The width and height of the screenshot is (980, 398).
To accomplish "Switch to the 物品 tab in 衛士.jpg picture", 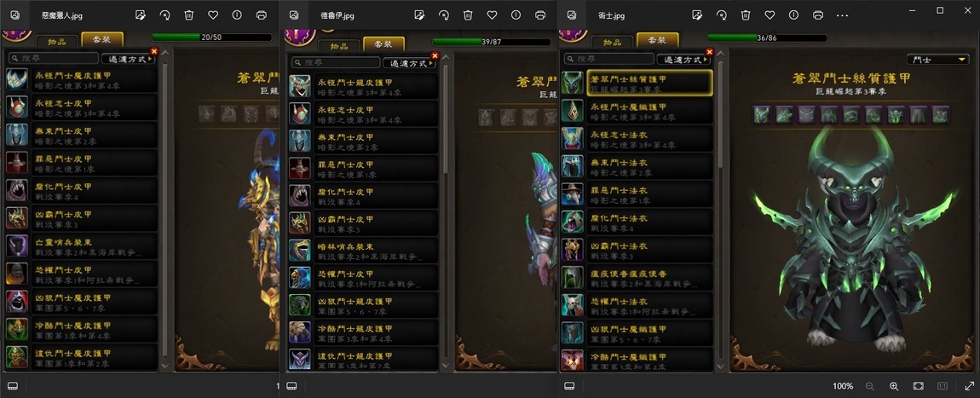I will pyautogui.click(x=611, y=42).
